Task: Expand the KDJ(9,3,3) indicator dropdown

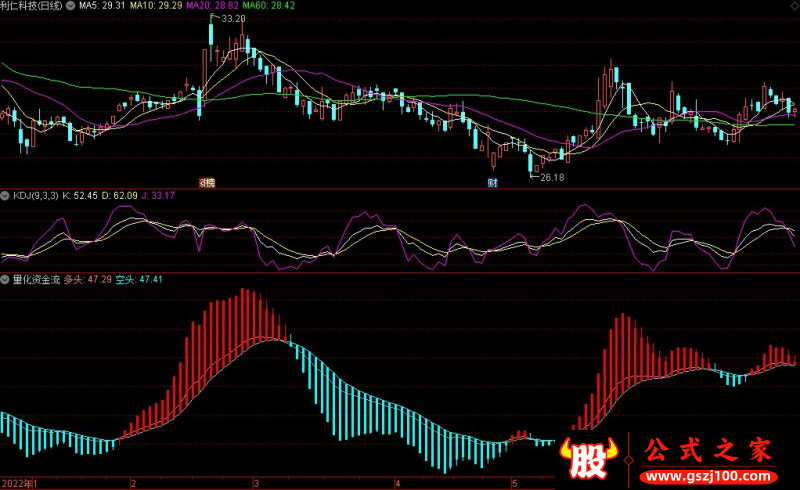Action: click(x=5, y=195)
